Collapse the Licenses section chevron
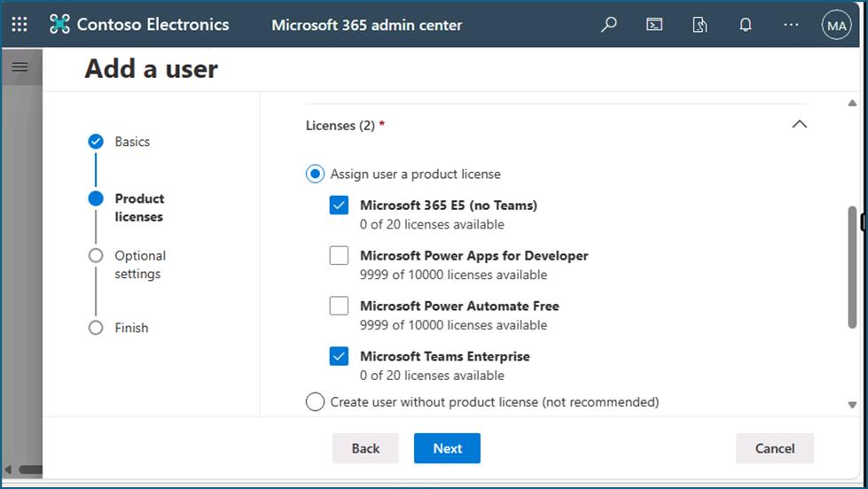Viewport: 868px width, 489px height. coord(799,125)
